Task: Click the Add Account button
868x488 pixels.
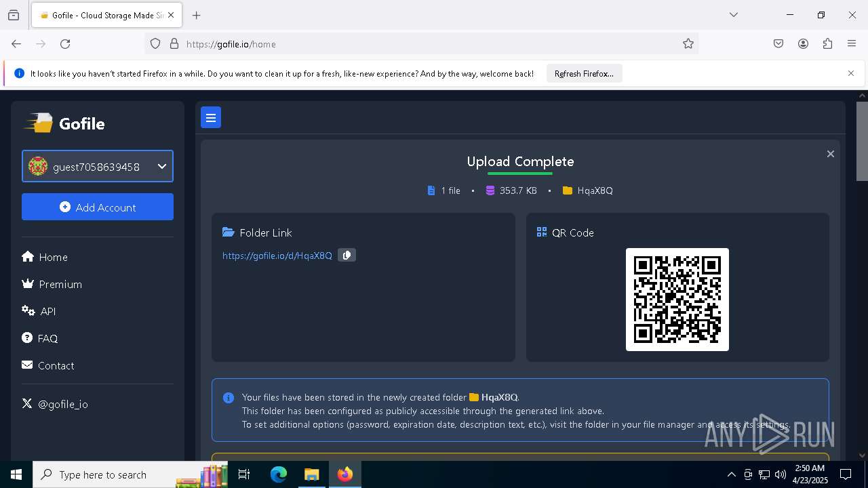Action: (98, 207)
